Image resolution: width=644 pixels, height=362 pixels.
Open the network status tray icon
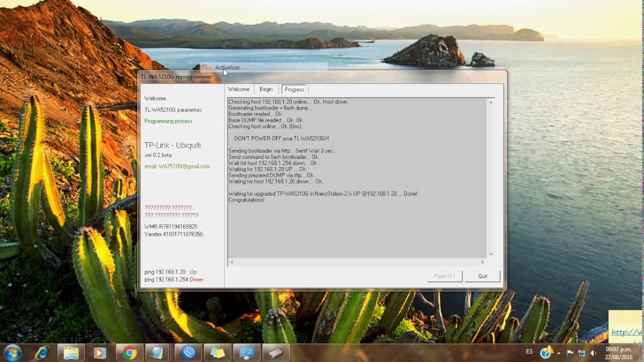(x=582, y=353)
